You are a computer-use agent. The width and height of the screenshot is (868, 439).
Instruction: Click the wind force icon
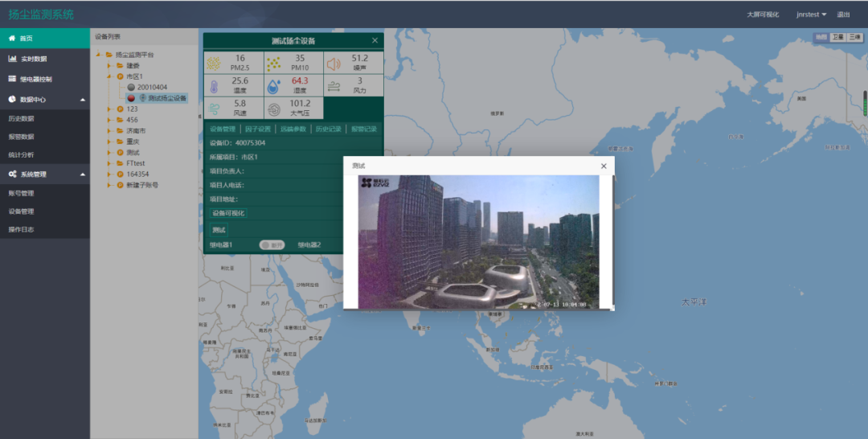coord(334,86)
